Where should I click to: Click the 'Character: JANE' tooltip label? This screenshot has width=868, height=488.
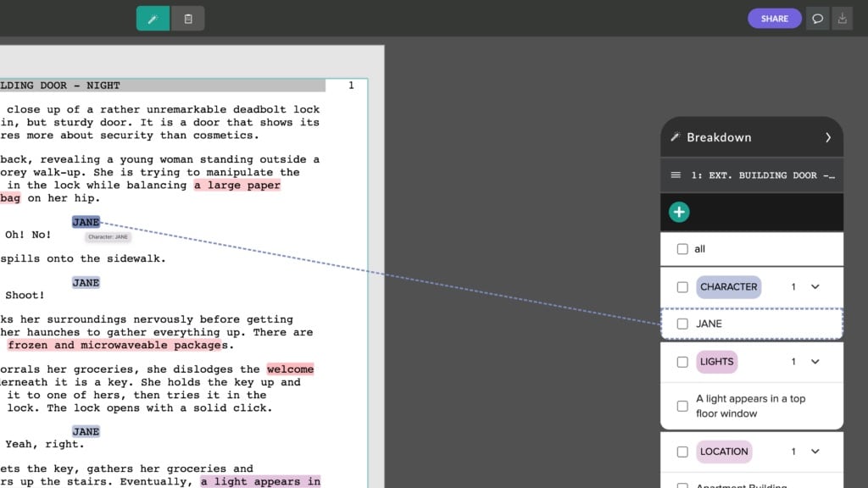[108, 237]
